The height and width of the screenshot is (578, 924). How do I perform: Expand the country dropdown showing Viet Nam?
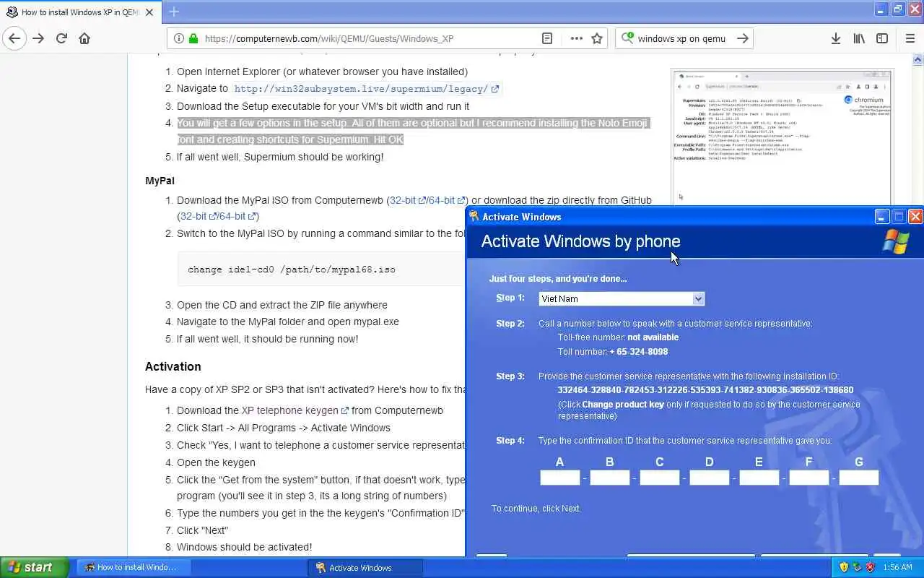(697, 298)
